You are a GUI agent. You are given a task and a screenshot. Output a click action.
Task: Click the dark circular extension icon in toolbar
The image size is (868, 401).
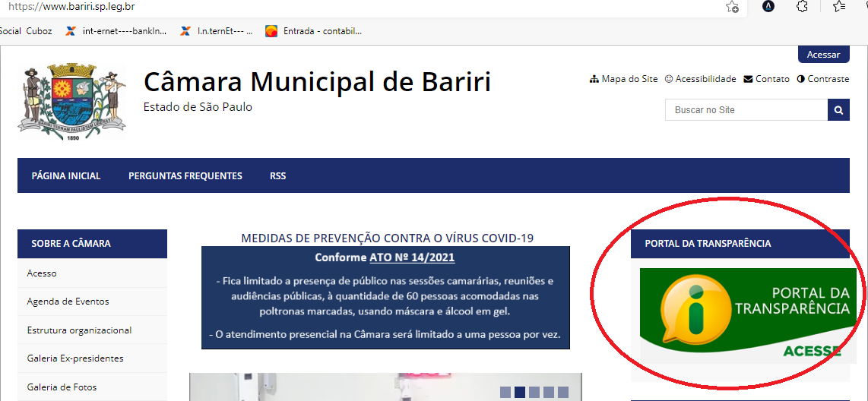(x=768, y=7)
